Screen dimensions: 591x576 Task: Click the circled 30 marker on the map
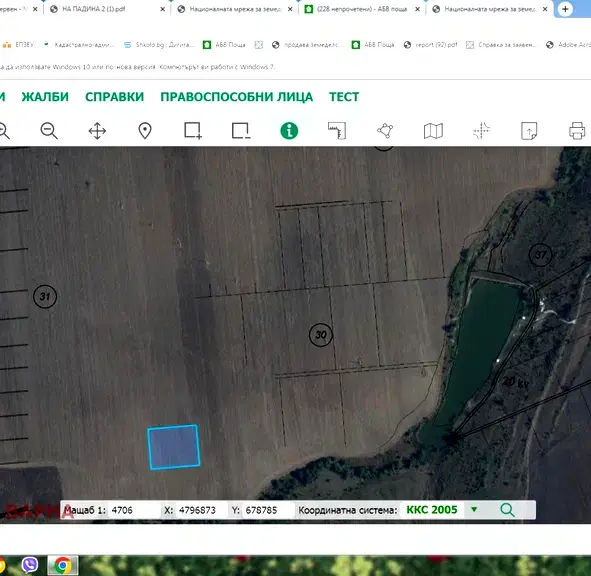(x=321, y=335)
